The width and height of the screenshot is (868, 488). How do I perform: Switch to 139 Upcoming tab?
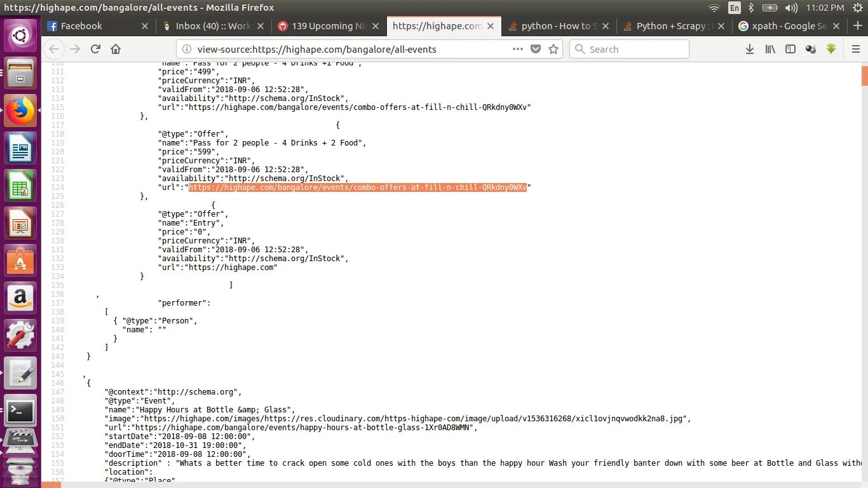point(330,26)
